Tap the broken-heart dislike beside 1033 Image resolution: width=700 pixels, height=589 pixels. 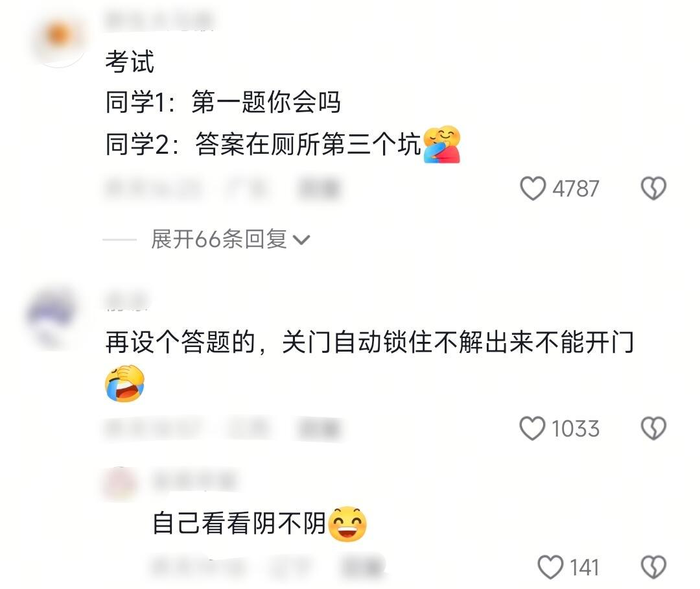coord(653,428)
